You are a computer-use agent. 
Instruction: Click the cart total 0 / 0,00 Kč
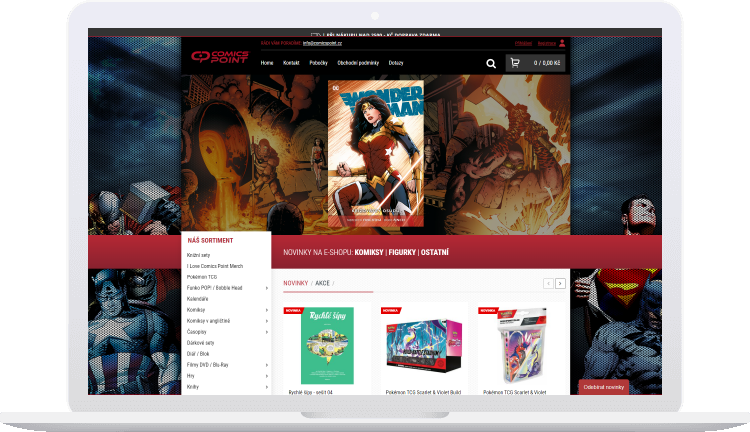click(x=547, y=63)
